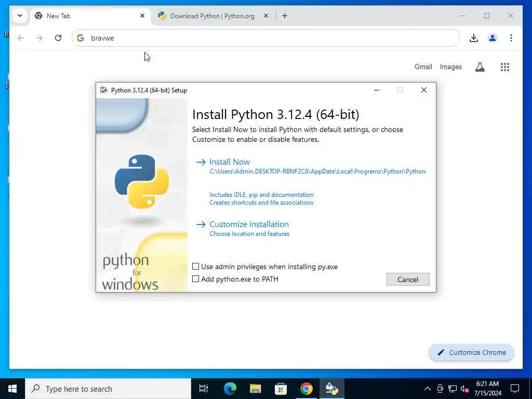Open Images link
This screenshot has width=532, height=399.
[450, 67]
